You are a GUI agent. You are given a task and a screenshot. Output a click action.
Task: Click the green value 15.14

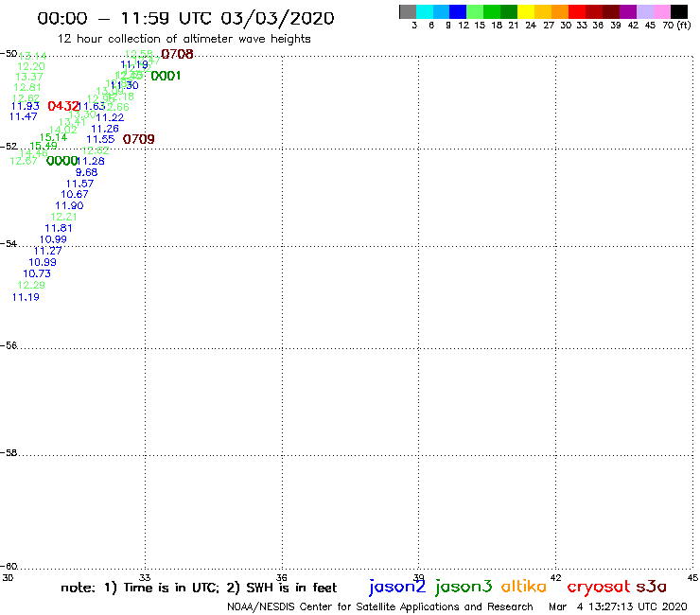pos(53,137)
